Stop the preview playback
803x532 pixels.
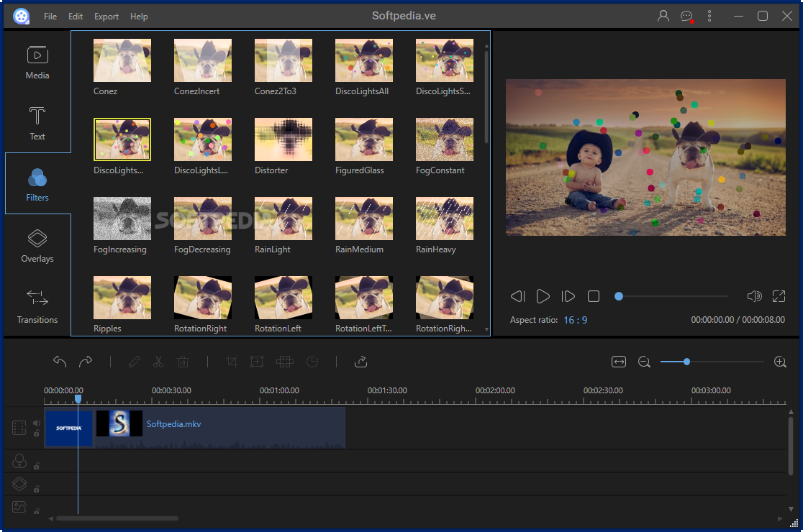coord(594,296)
